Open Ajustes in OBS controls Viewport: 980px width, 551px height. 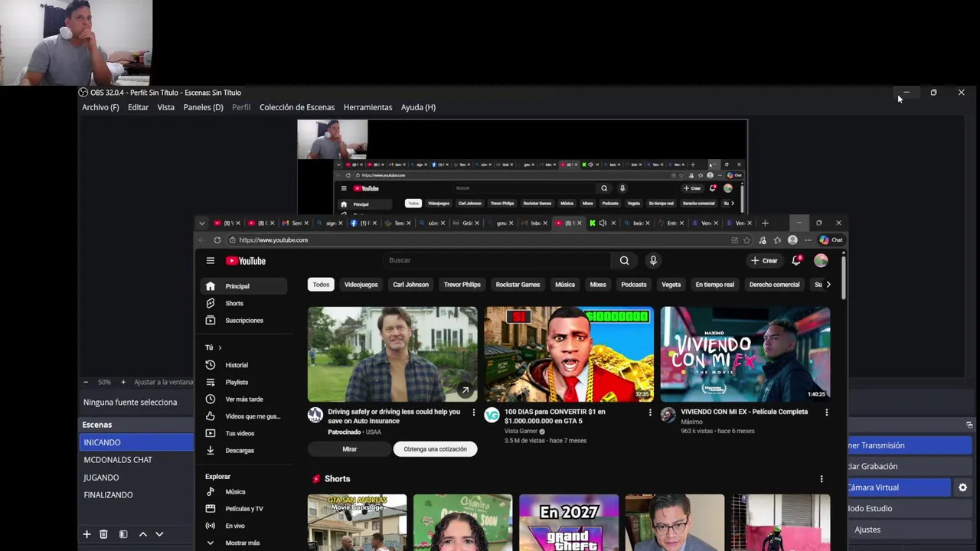pyautogui.click(x=909, y=530)
